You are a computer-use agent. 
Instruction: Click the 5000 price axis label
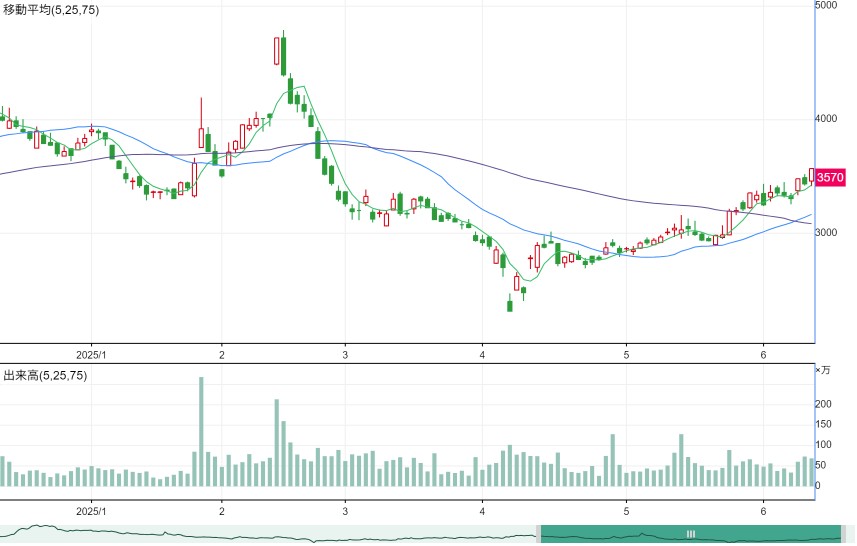[x=826, y=5]
